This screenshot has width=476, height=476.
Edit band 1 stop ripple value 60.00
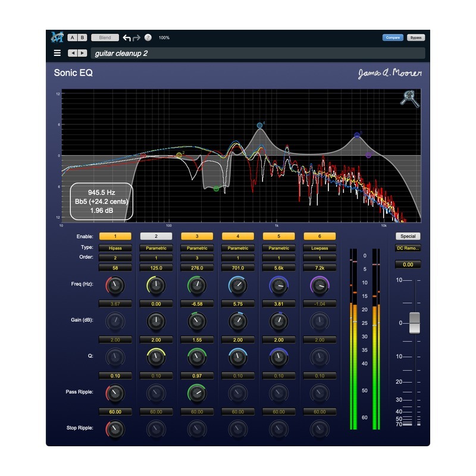point(115,412)
